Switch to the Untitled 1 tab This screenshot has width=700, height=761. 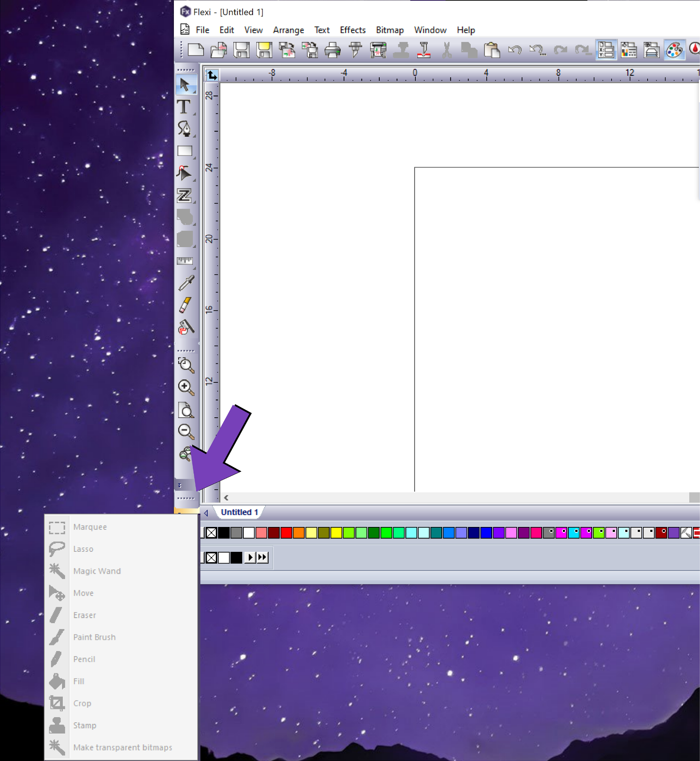click(239, 512)
